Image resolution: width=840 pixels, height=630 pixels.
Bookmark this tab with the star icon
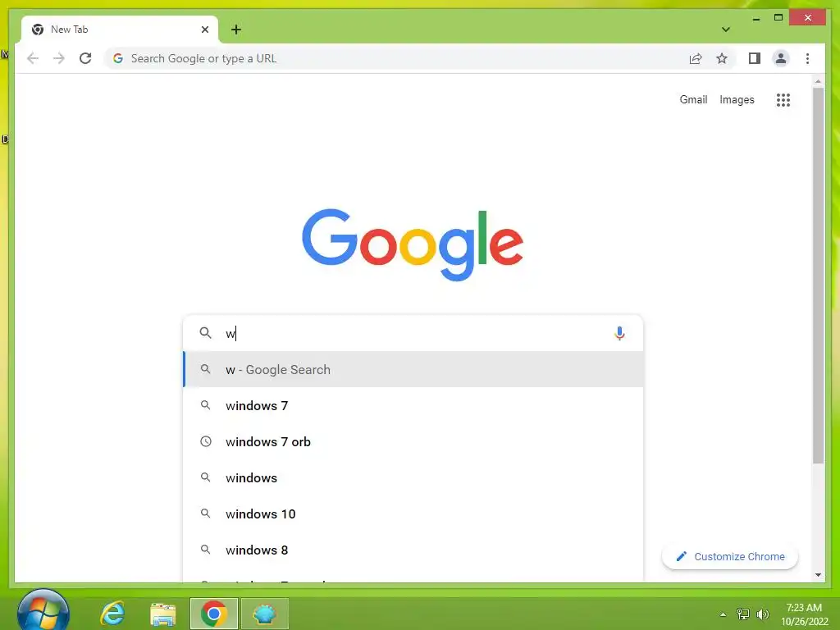pyautogui.click(x=722, y=58)
